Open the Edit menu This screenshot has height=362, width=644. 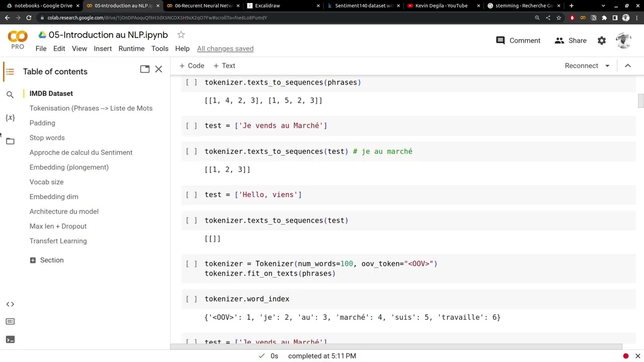tap(59, 49)
